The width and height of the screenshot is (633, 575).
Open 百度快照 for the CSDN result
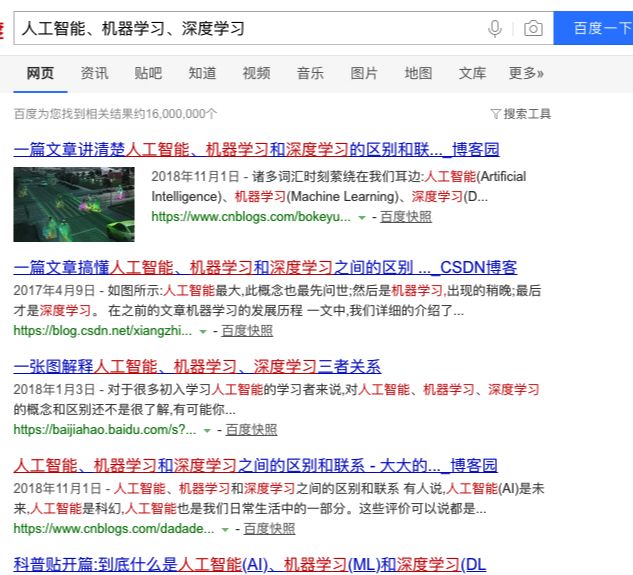(247, 331)
